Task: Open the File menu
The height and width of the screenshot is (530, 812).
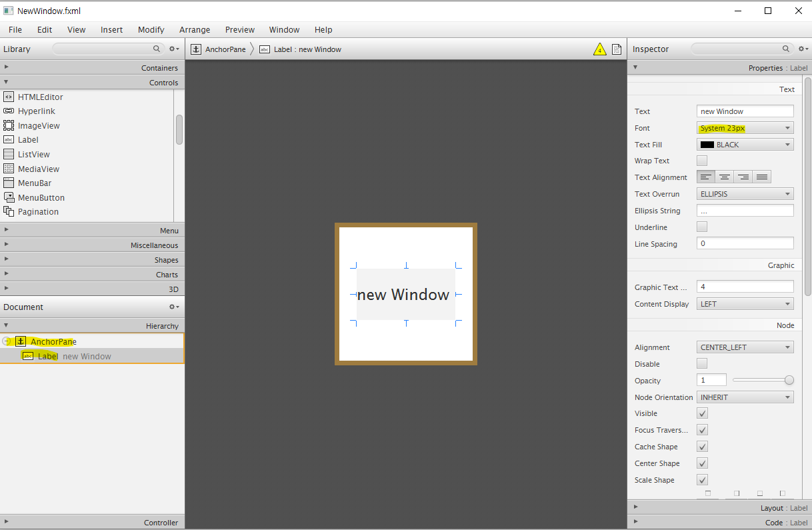Action: pyautogui.click(x=15, y=29)
